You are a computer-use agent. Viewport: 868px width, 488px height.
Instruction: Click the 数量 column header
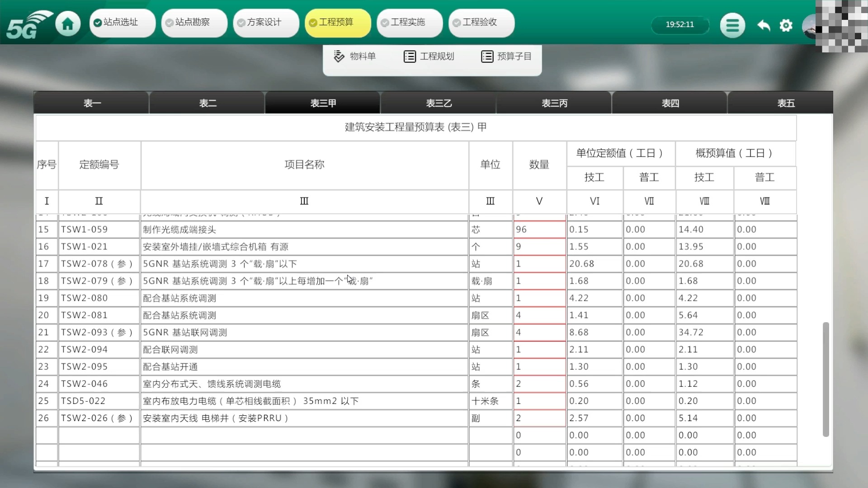tap(539, 164)
